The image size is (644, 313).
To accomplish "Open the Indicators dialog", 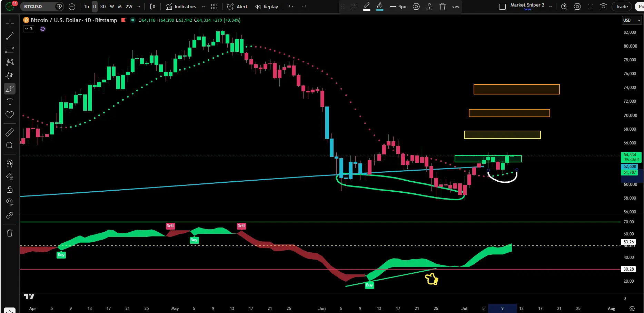I will [x=181, y=7].
